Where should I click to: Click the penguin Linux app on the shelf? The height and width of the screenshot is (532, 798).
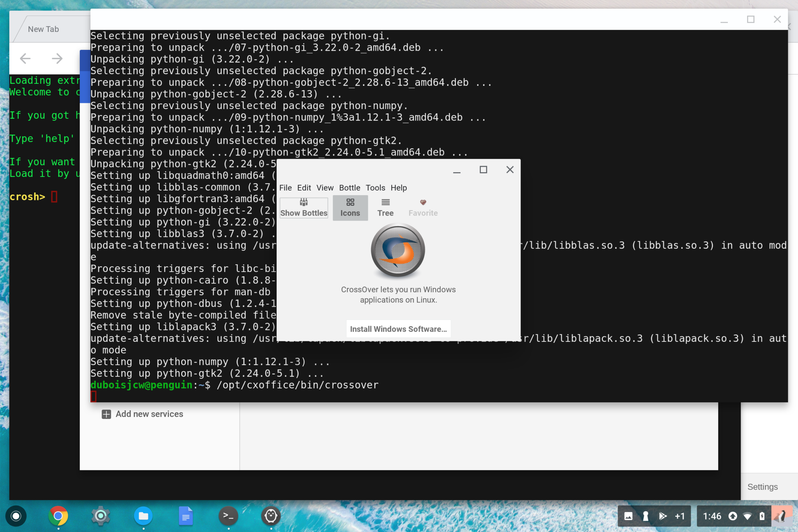click(x=271, y=516)
